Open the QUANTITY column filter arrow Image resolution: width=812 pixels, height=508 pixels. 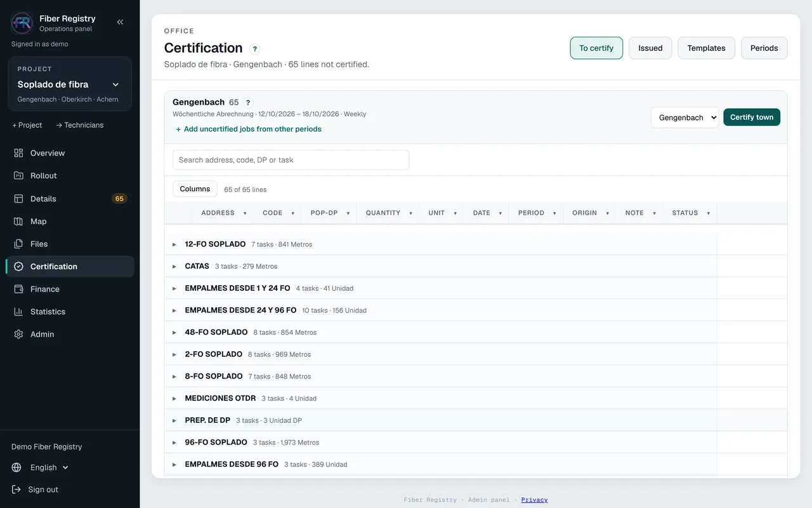point(411,213)
